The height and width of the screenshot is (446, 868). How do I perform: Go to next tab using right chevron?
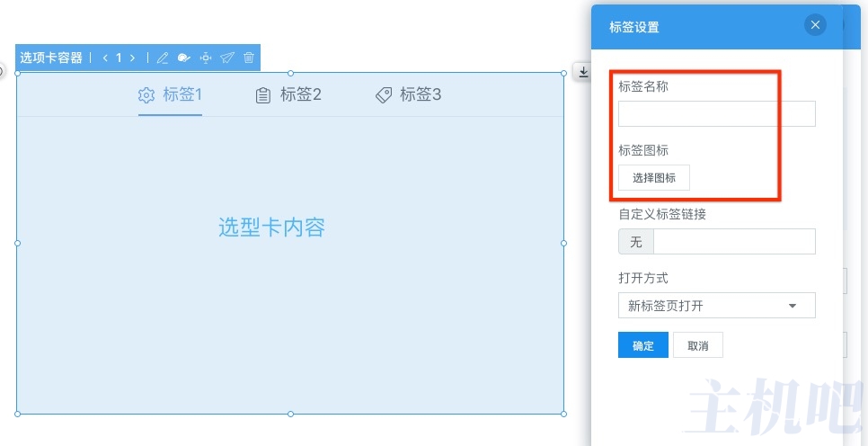(x=132, y=58)
